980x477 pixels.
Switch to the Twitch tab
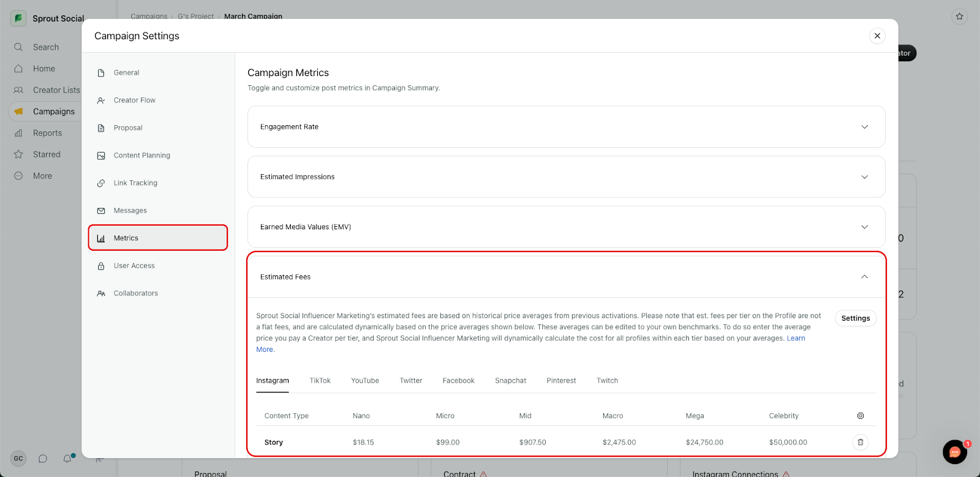(607, 381)
